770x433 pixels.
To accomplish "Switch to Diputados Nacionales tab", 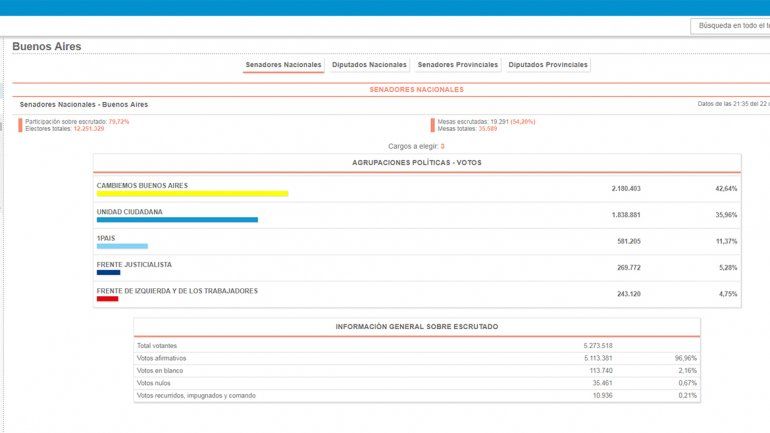I will [369, 65].
